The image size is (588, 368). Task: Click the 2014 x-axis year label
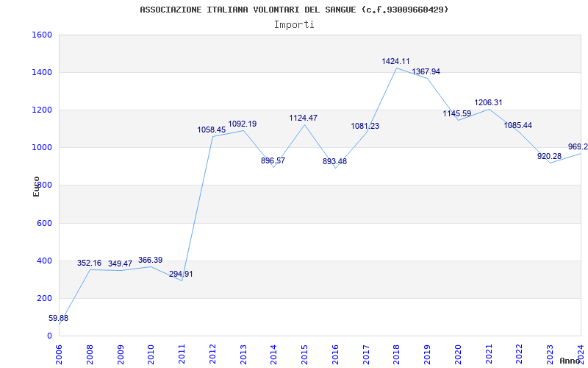[273, 354]
